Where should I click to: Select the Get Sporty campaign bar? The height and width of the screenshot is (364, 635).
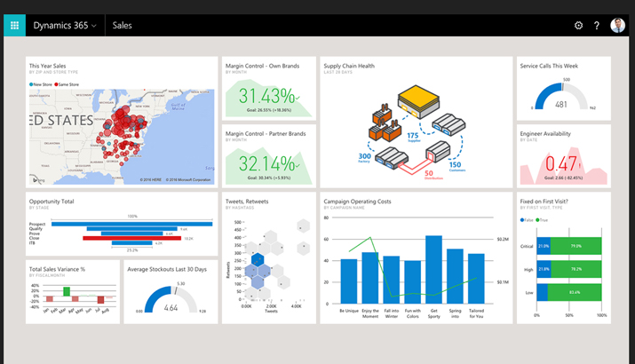pos(433,270)
